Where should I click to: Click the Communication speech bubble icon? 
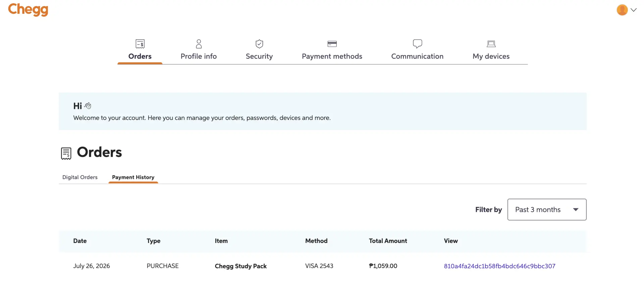pyautogui.click(x=418, y=44)
